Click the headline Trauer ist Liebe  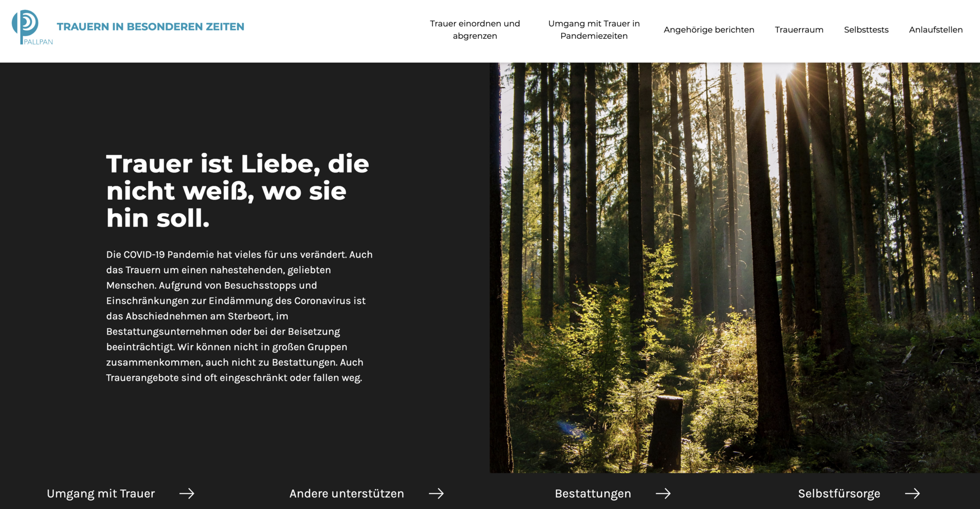coord(237,190)
